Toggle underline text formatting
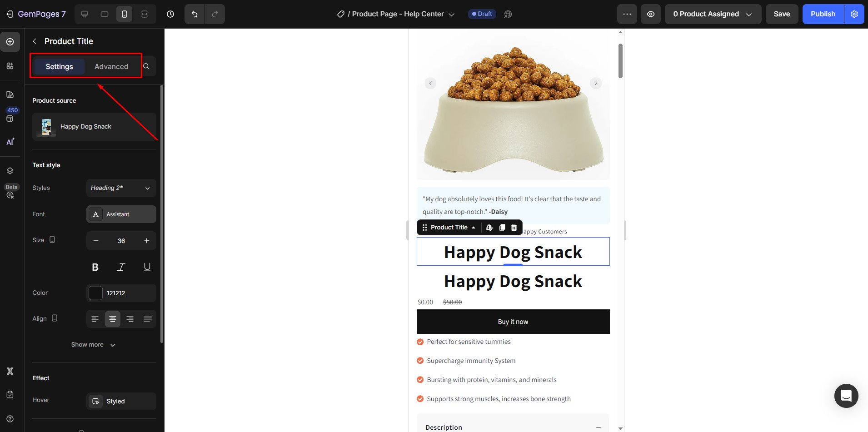The width and height of the screenshot is (868, 432). click(147, 267)
